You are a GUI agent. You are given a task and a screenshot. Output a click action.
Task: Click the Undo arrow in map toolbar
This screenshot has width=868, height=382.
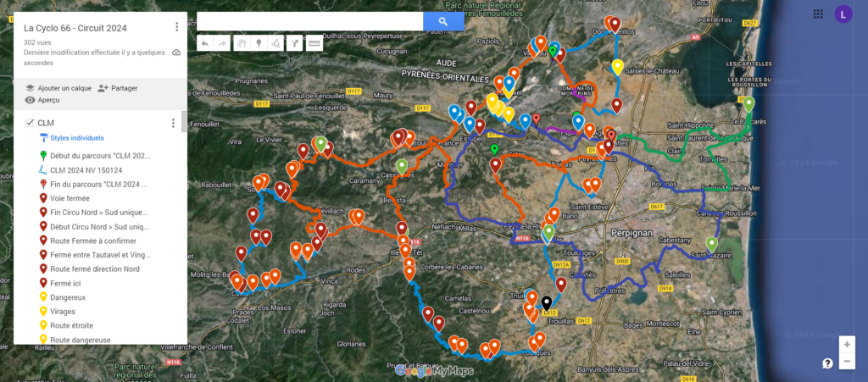[x=204, y=43]
